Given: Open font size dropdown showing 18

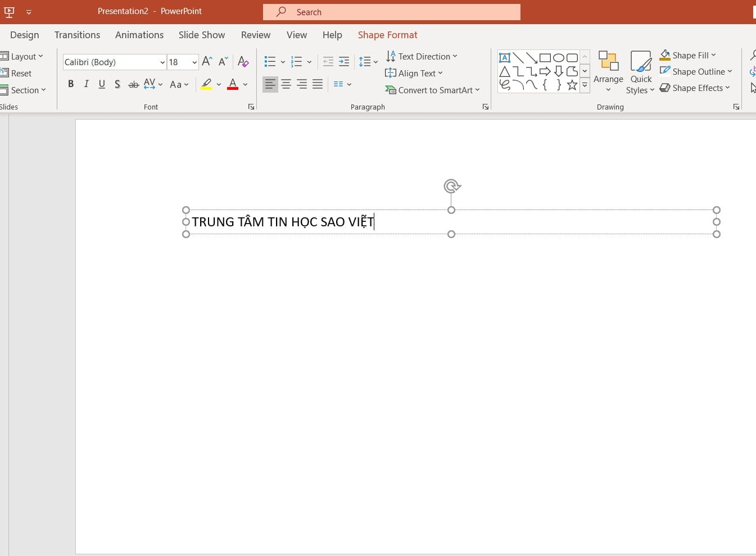Looking at the screenshot, I should tap(194, 62).
